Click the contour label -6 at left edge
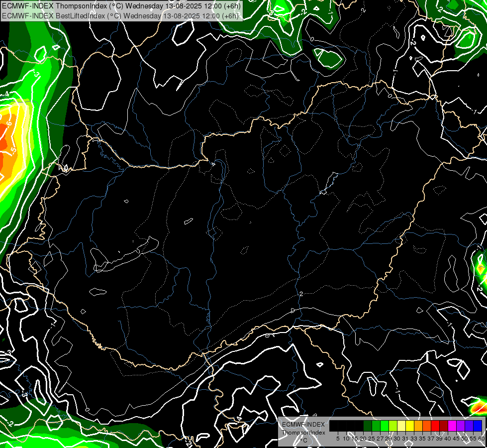Viewport: 487px width, 448px height. point(9,124)
